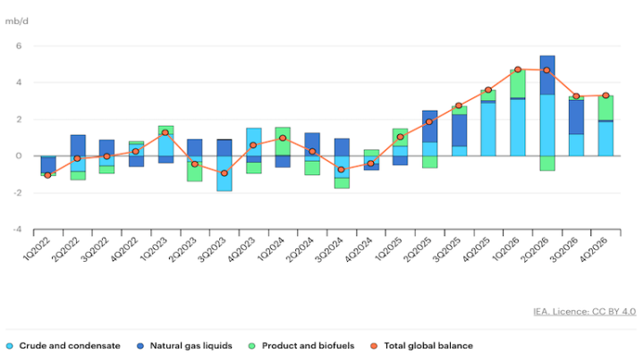This screenshot has width=644, height=361.
Task: Select the 1Q2024 green product and biofuels bar
Action: point(283,141)
